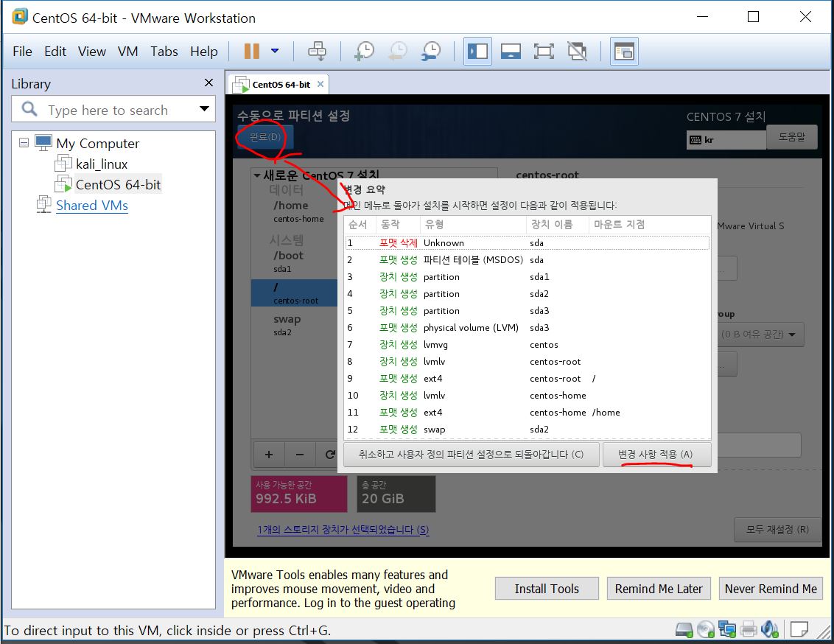The height and width of the screenshot is (644, 834).
Task: Click 변경 사항 적용 (A) accept button
Action: coord(657,455)
